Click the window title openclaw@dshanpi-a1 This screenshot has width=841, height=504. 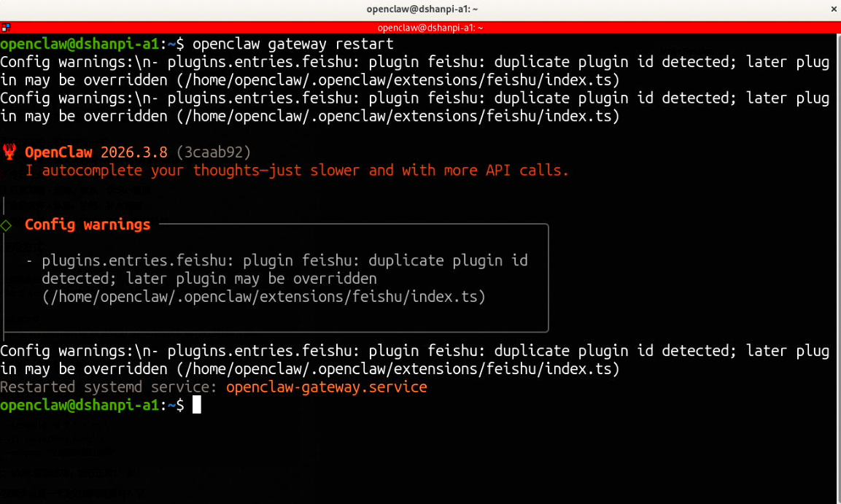point(420,9)
